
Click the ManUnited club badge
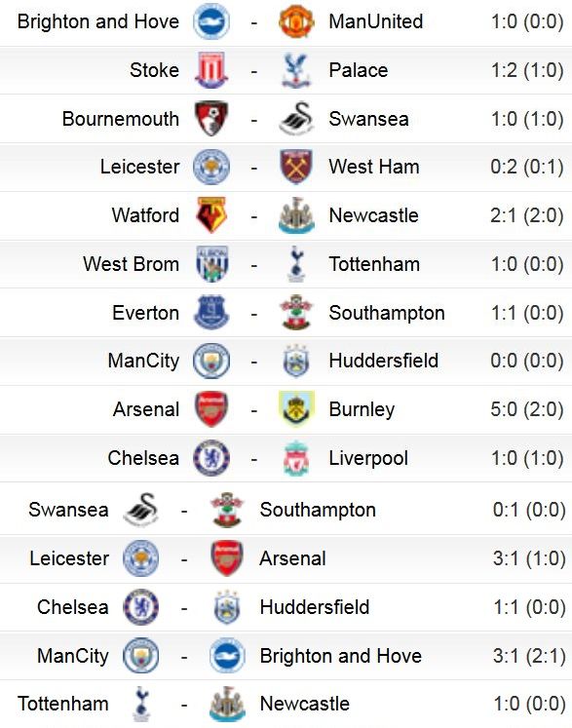click(296, 21)
